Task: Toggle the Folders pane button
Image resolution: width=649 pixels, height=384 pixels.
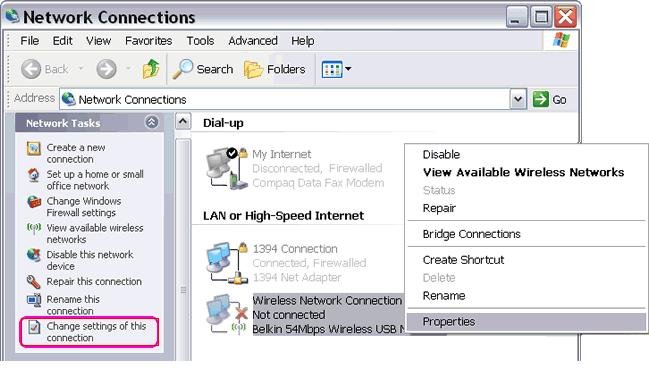Action: point(275,69)
